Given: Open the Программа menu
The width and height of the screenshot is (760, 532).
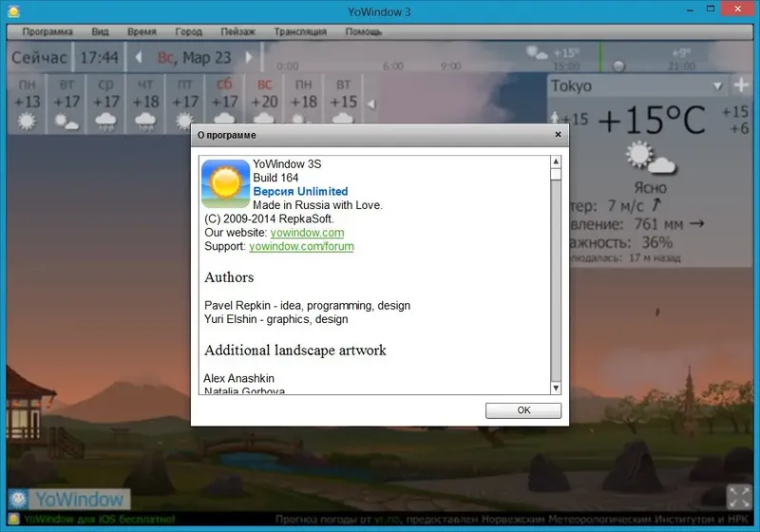Looking at the screenshot, I should (x=47, y=31).
